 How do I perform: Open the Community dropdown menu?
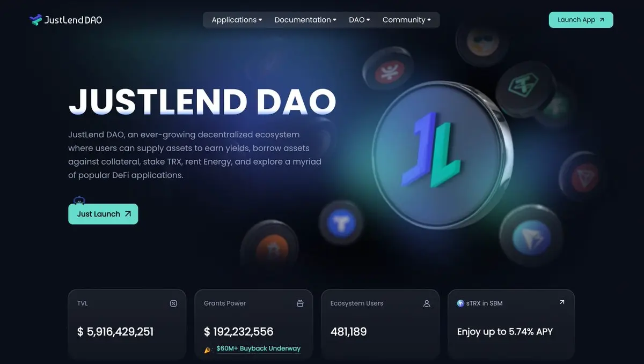coord(406,20)
